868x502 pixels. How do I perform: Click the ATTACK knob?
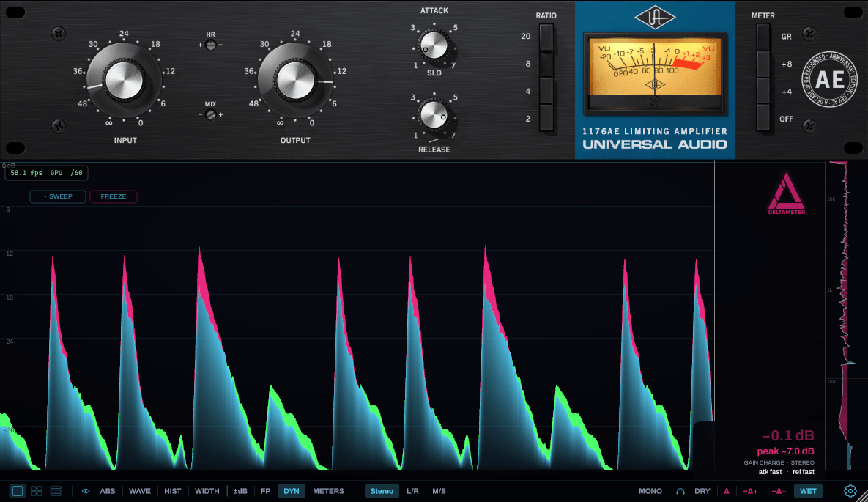pyautogui.click(x=434, y=45)
